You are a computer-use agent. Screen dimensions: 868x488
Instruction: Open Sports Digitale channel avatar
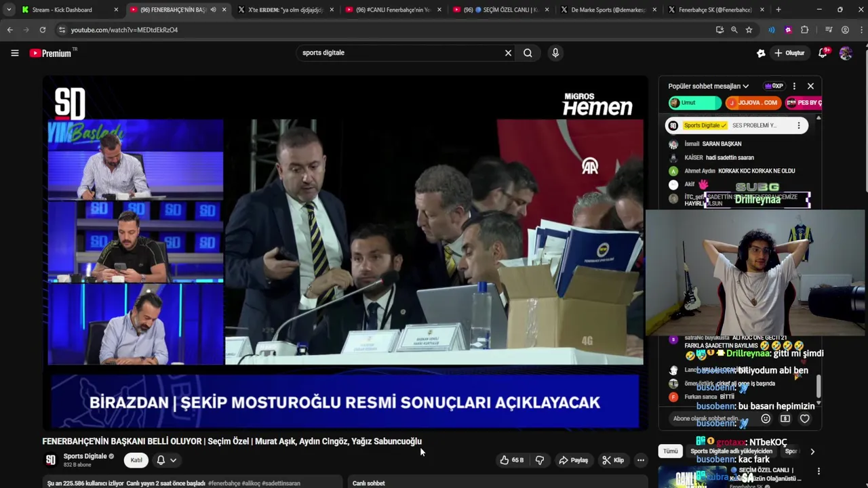click(50, 460)
